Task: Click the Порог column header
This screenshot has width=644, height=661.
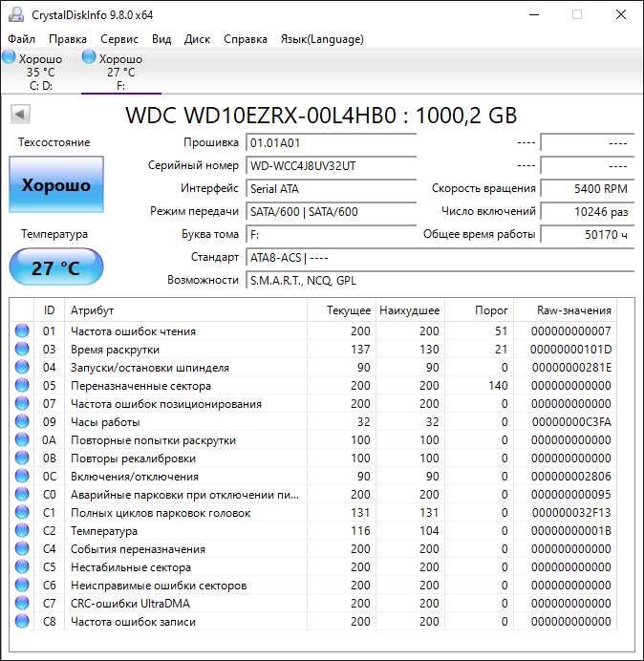Action: point(479,310)
